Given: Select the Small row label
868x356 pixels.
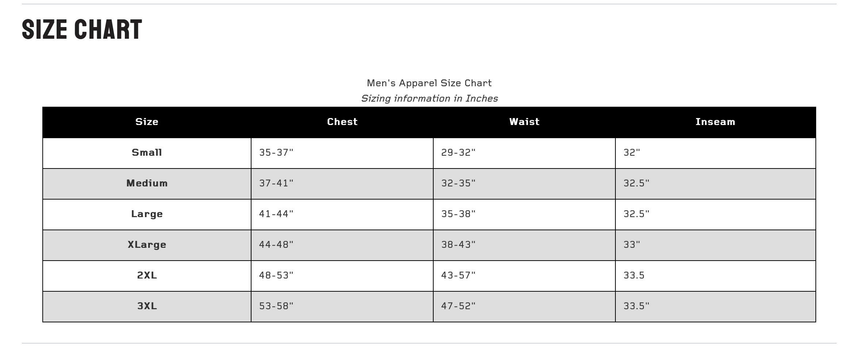Looking at the screenshot, I should (147, 152).
